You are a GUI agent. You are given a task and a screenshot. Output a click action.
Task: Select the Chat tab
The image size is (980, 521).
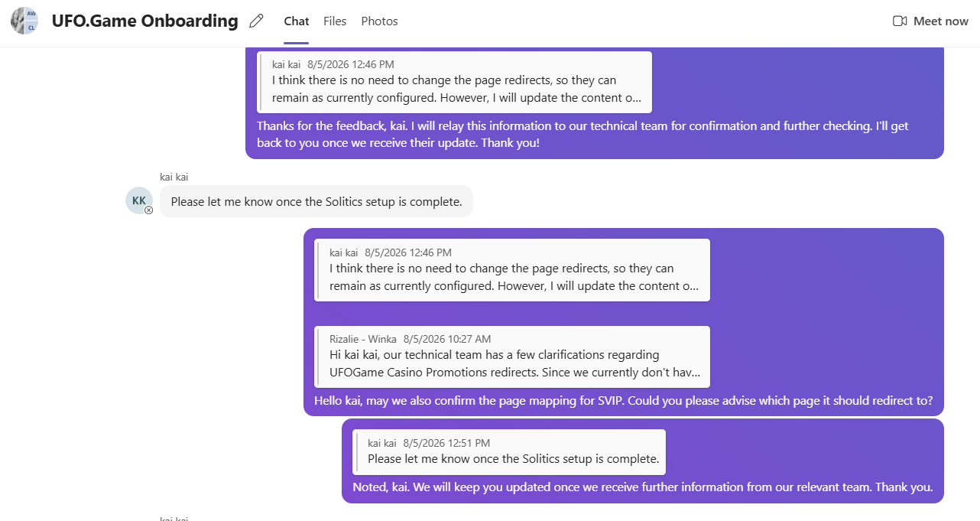point(297,21)
